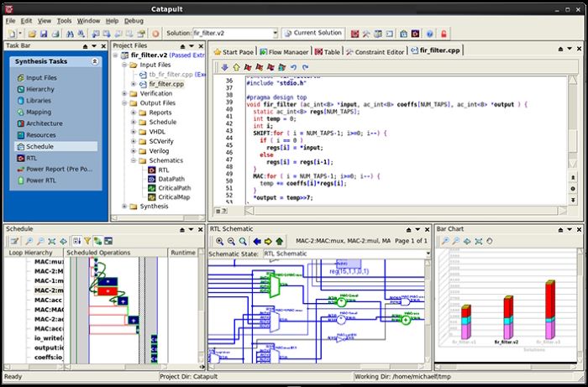588x387 pixels.
Task: Click the filter funnel icon in Schedule toolbar
Action: click(87, 241)
